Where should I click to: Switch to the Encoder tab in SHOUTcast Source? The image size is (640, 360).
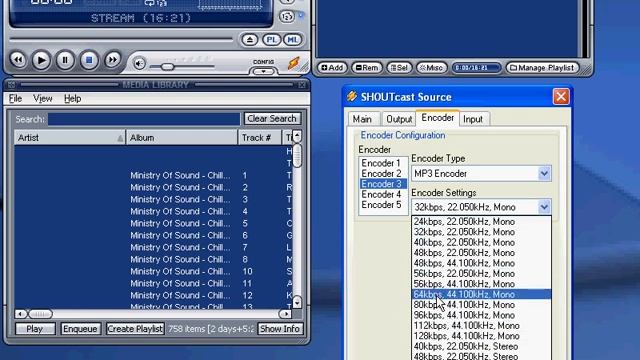(x=438, y=118)
